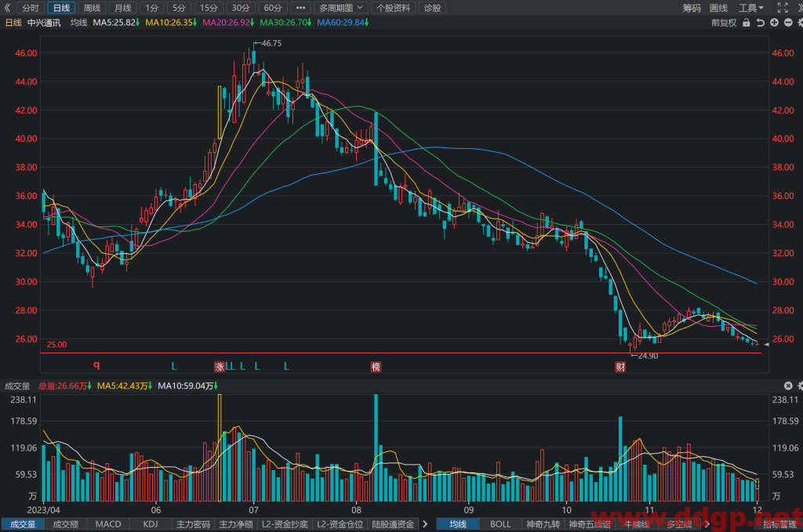Click the 财 marker icon on the chart
Viewport: 803px width, 532px height.
click(x=620, y=367)
